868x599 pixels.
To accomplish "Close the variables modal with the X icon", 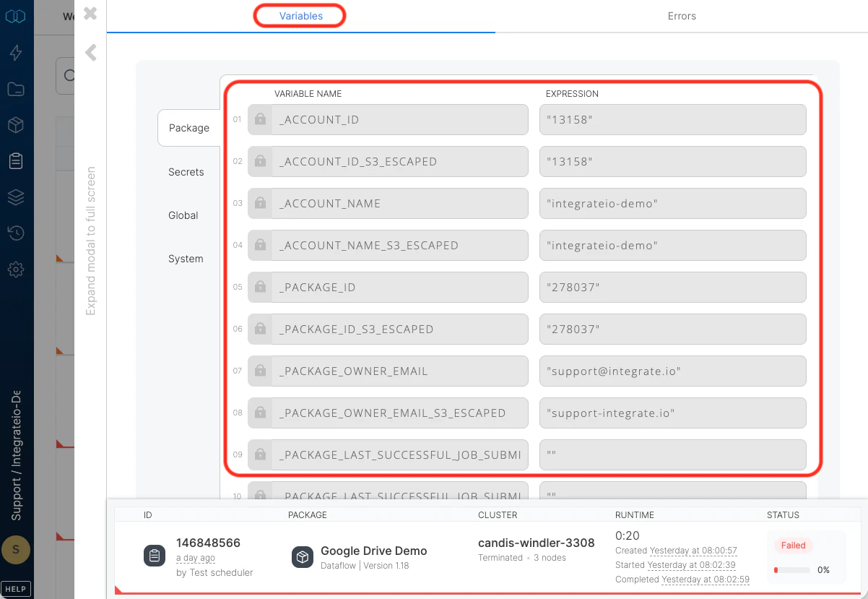I will coord(90,13).
